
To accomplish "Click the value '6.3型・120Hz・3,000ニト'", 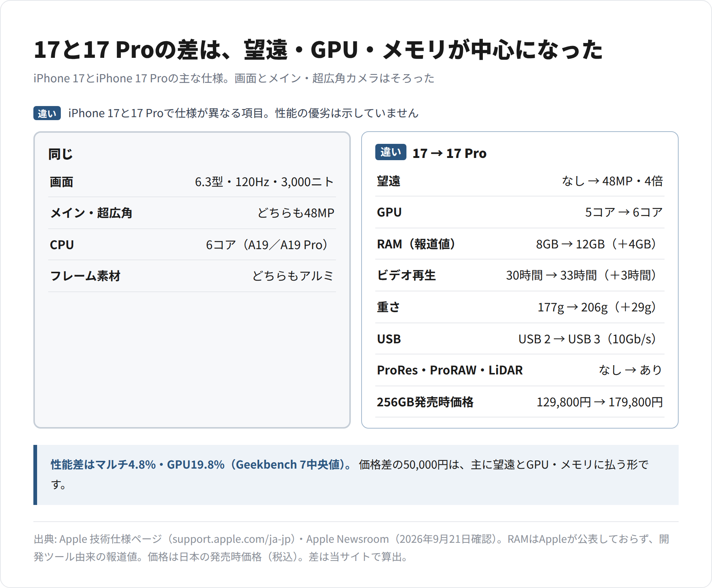I will 264,182.
